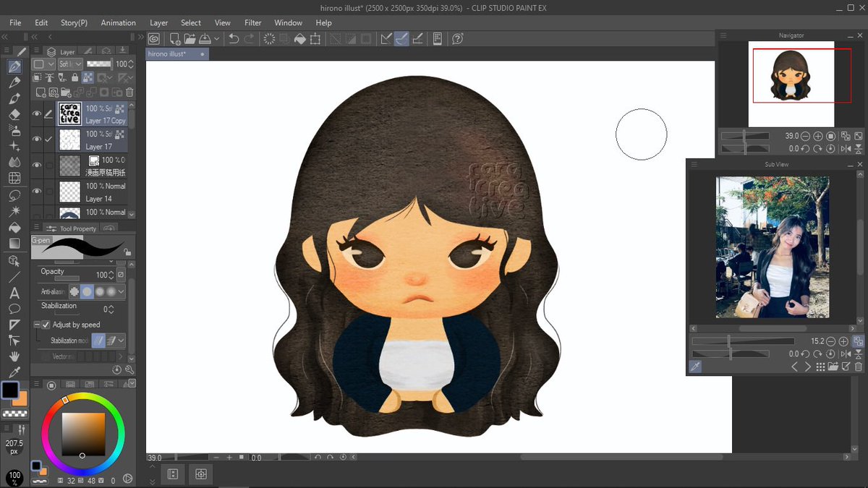Image resolution: width=868 pixels, height=488 pixels.
Task: Delete the selected layer with trash icon
Action: pos(129,93)
